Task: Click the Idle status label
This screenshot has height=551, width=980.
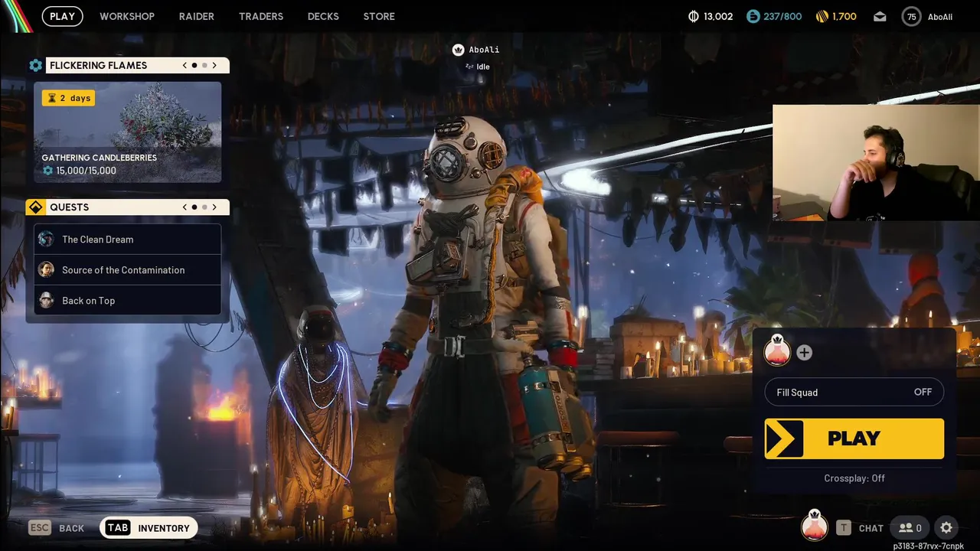Action: point(483,67)
